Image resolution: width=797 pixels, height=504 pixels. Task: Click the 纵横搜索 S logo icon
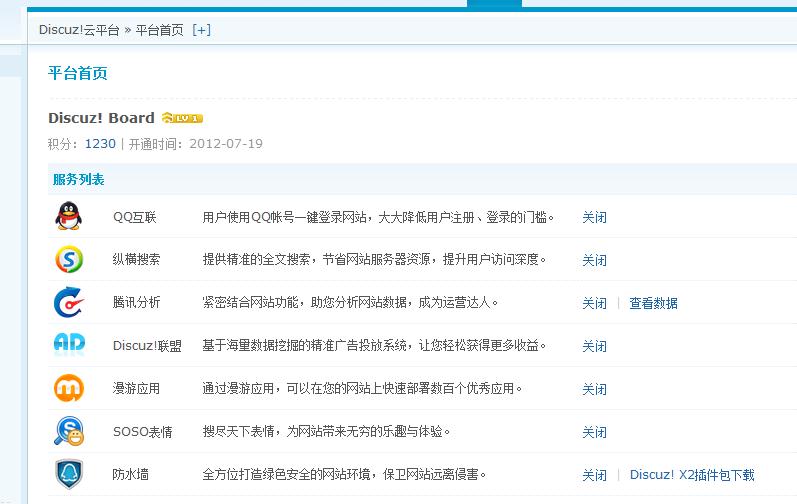[69, 259]
